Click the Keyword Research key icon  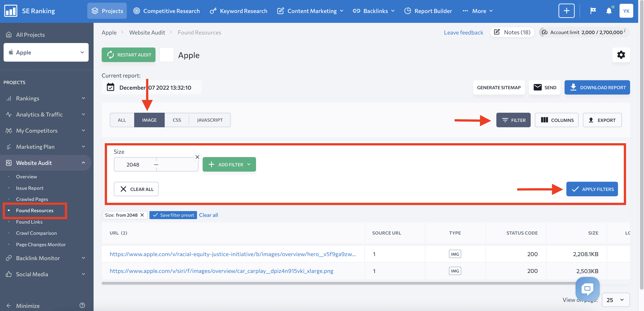pos(213,11)
